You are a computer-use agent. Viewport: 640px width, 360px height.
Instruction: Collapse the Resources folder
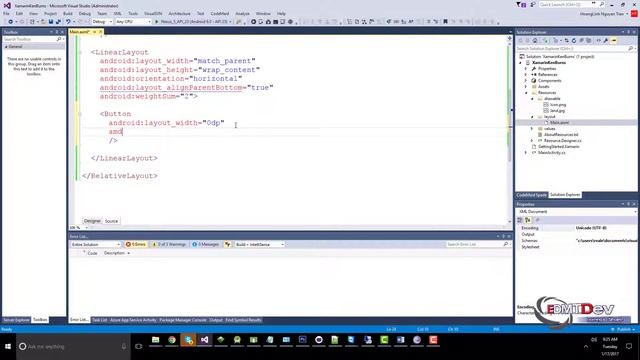tap(526, 93)
